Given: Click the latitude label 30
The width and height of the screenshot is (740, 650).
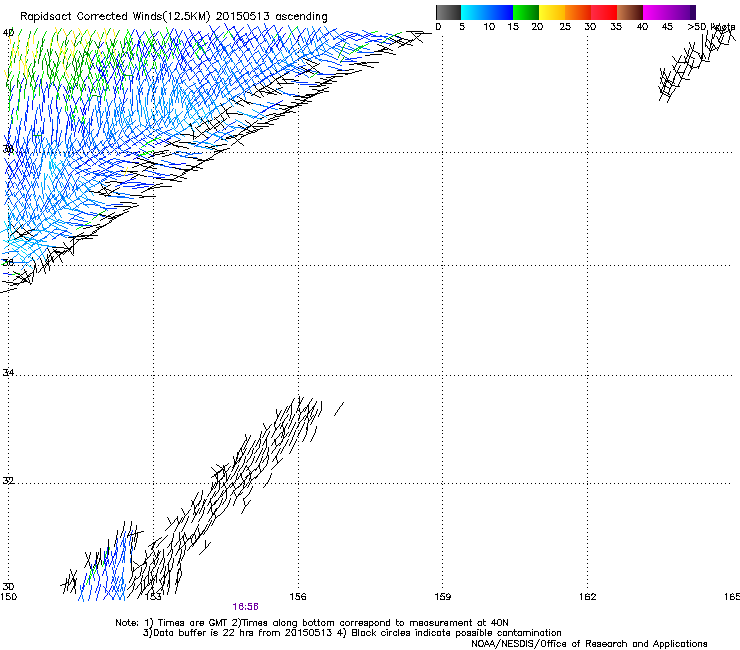Looking at the screenshot, I should click(8, 586).
